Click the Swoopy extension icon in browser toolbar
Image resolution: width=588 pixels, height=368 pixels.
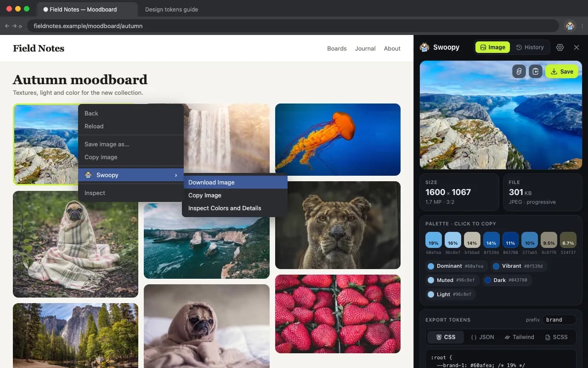tap(570, 26)
